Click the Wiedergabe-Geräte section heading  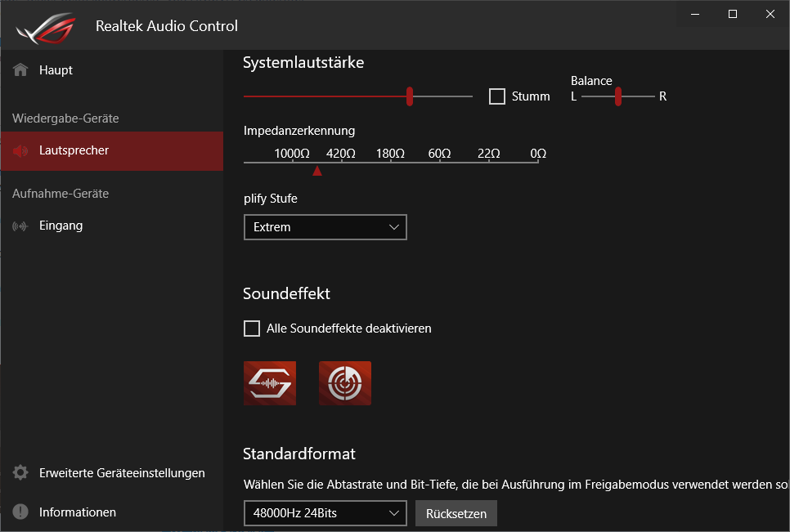click(65, 118)
